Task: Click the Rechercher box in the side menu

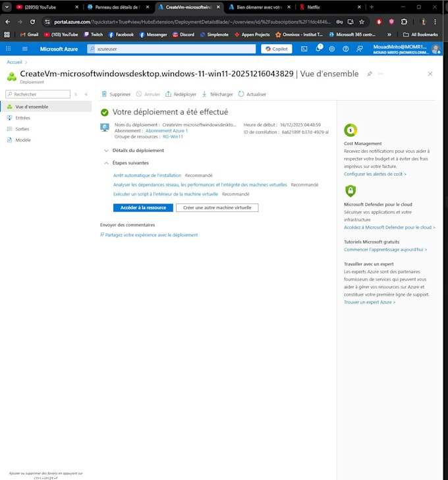Action: tap(38, 94)
